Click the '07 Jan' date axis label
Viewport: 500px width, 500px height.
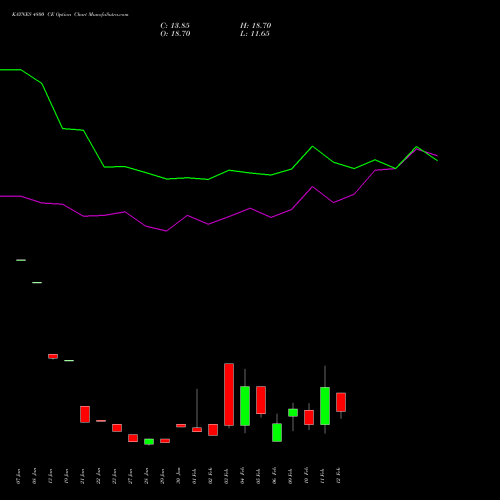click(18, 476)
